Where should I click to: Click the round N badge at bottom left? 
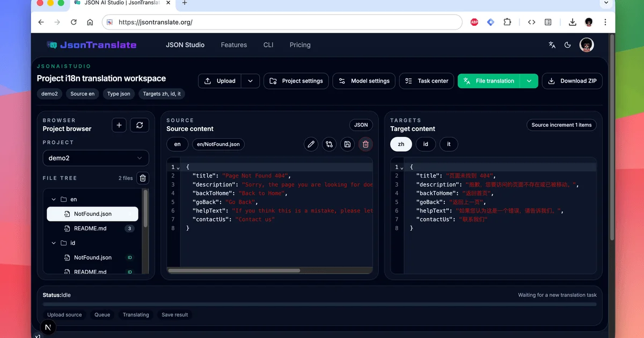(48, 327)
